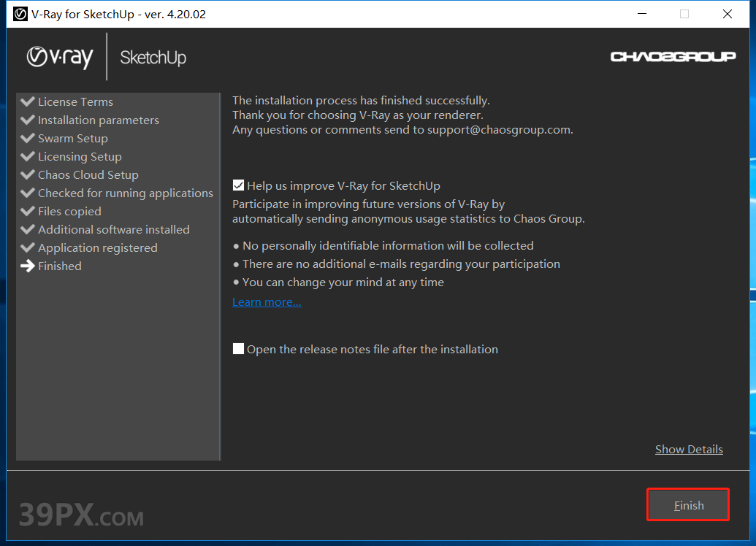
Task: Uncheck Help us improve V-Ray for SketchUp
Action: click(238, 185)
